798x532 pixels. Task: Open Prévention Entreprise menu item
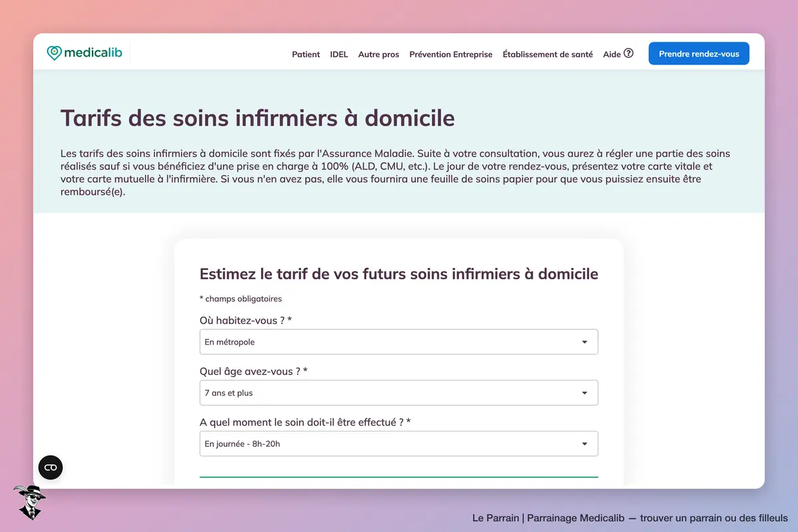(x=451, y=55)
